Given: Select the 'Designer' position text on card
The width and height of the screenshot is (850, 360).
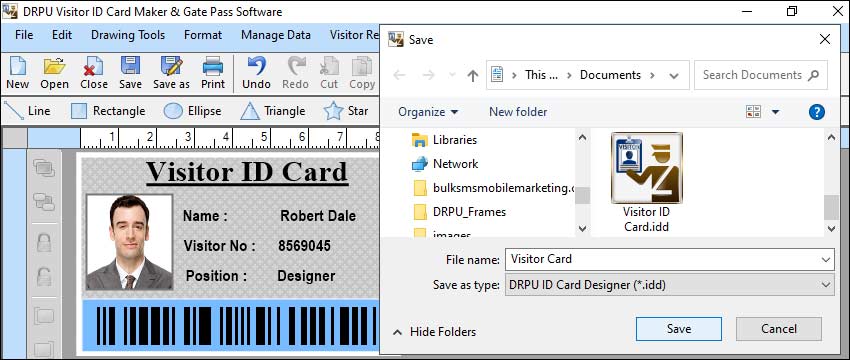Looking at the screenshot, I should (306, 276).
